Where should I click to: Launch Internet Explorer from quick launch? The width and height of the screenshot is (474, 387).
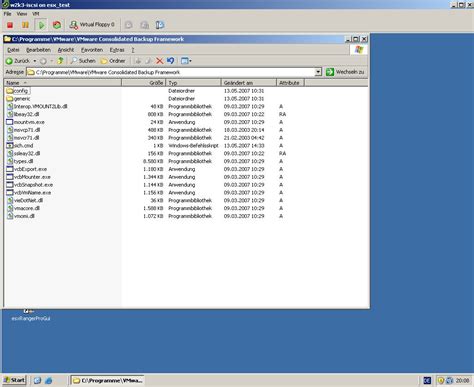[x=49, y=380]
